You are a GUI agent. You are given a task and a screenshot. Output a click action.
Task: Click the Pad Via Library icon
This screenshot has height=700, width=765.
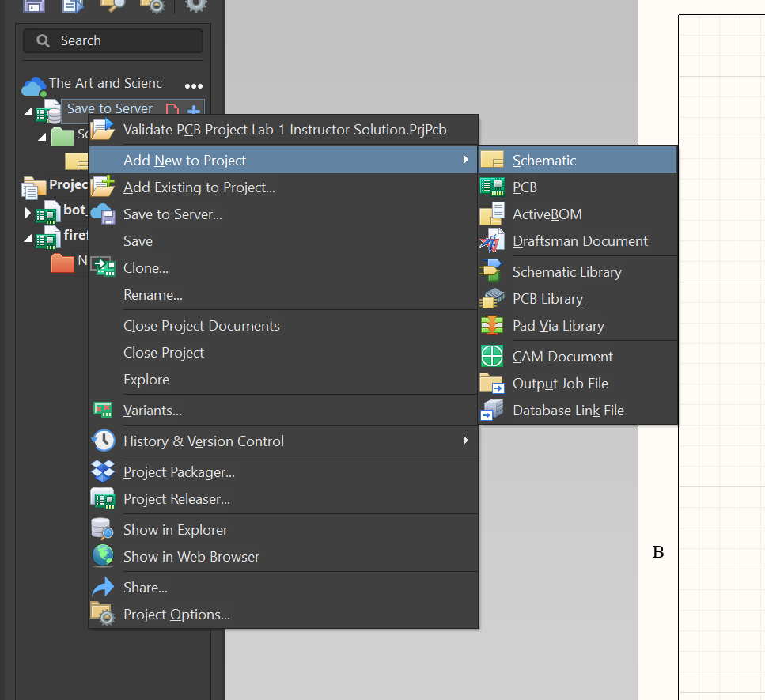point(492,325)
